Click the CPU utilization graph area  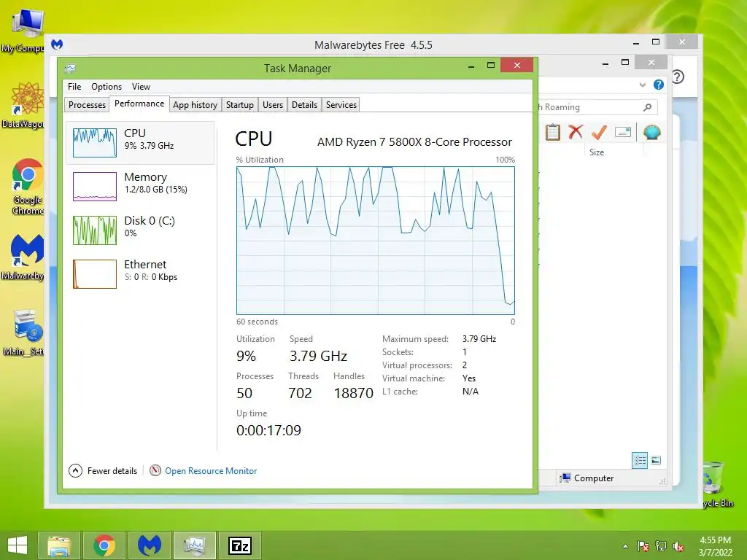376,241
